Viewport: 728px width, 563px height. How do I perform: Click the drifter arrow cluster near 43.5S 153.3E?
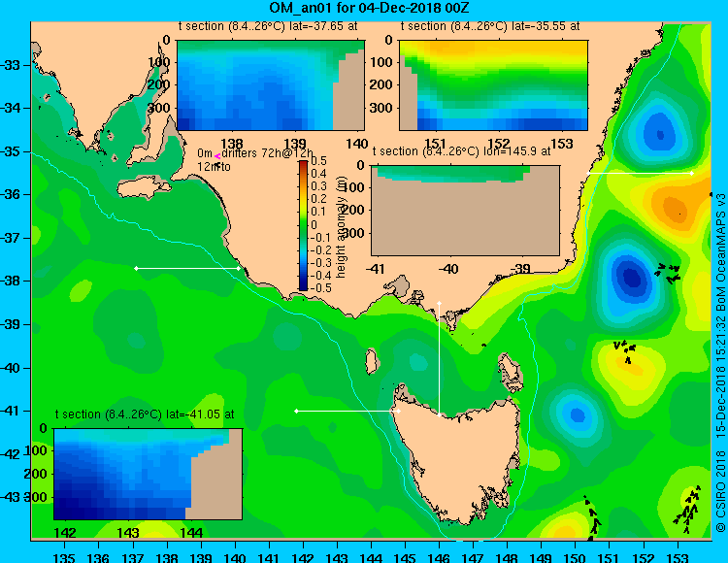(688, 510)
